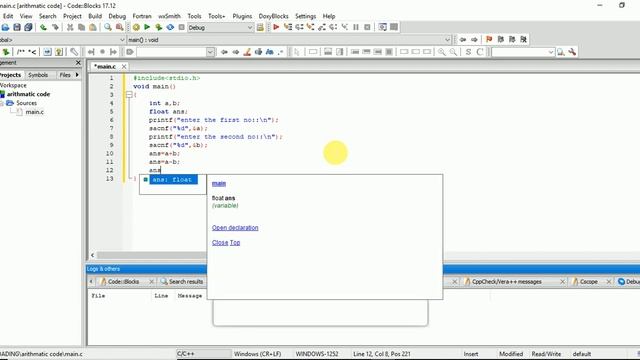
Task: Click the Abort build stop icon
Action: [x=182, y=27]
